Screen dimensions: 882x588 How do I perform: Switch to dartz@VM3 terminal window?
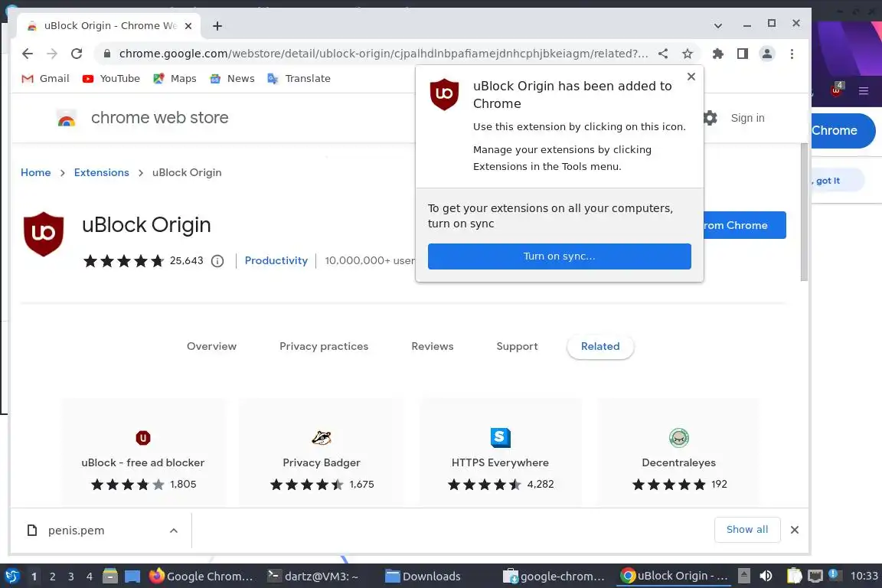[313, 576]
